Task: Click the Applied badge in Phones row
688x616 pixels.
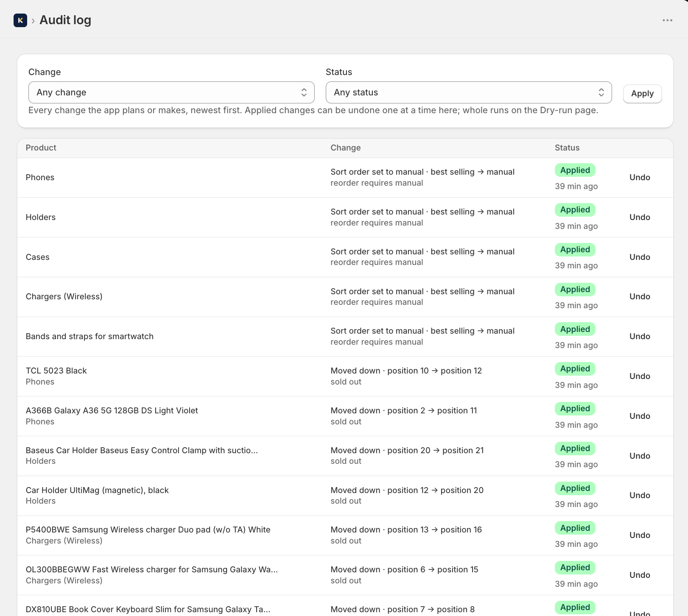Action: pyautogui.click(x=575, y=170)
